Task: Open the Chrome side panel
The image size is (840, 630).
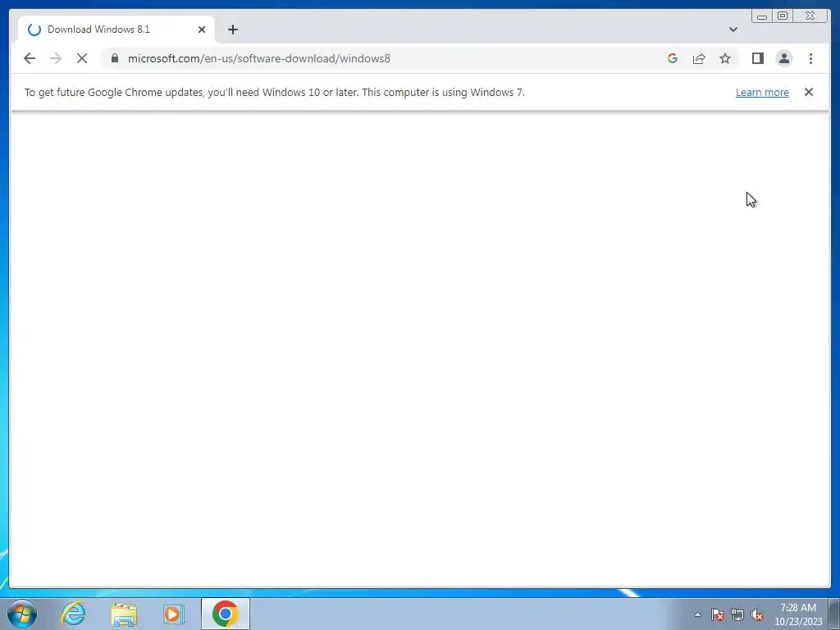Action: click(x=757, y=58)
